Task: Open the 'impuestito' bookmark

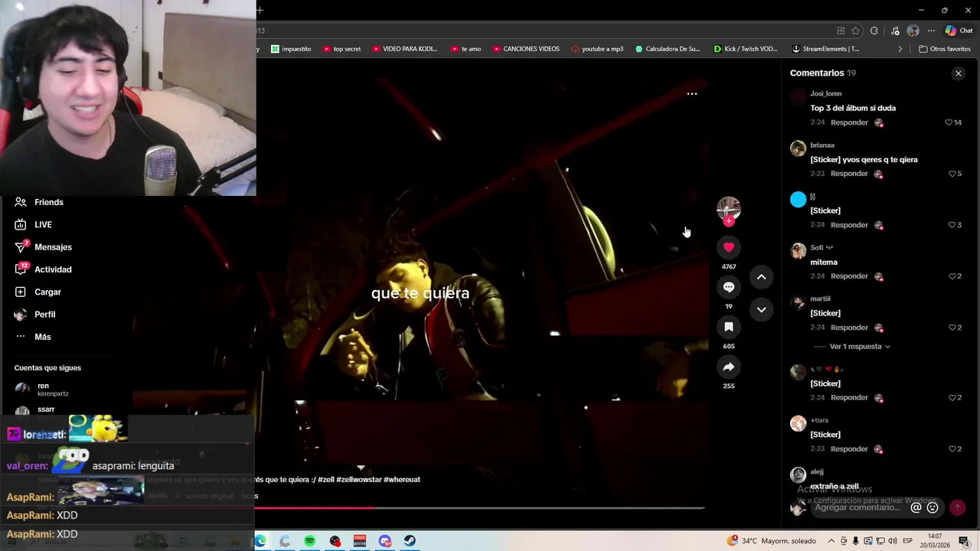Action: pos(291,49)
